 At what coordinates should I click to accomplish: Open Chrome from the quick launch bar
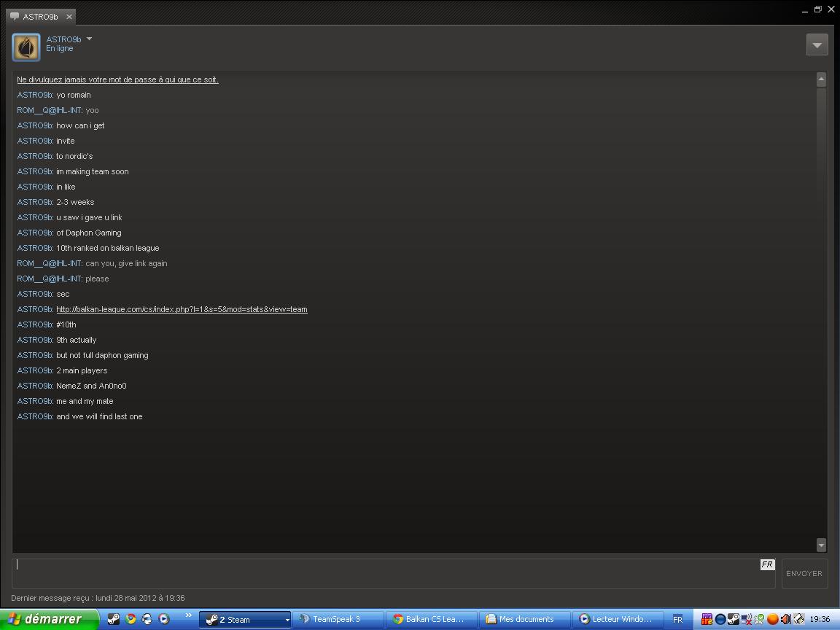pos(131,619)
